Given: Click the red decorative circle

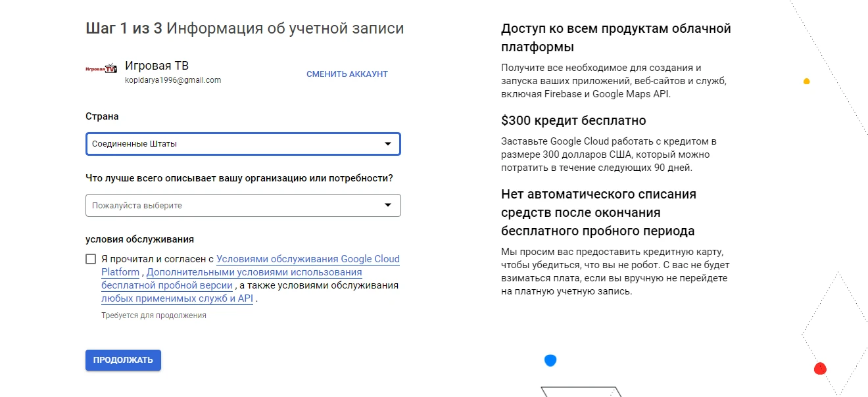Looking at the screenshot, I should click(820, 369).
